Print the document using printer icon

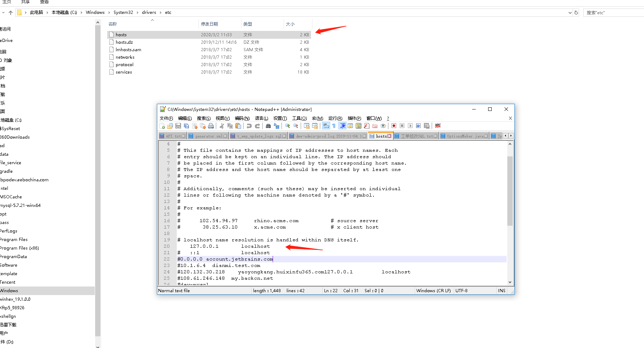[211, 126]
